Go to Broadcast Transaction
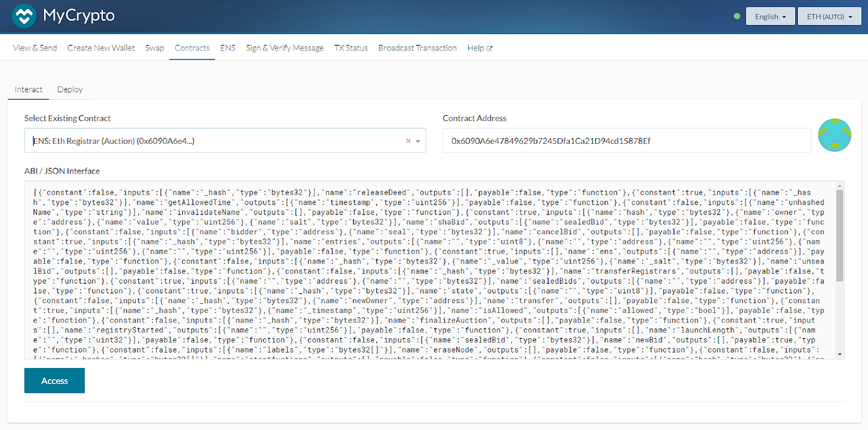The image size is (868, 430). [x=417, y=48]
